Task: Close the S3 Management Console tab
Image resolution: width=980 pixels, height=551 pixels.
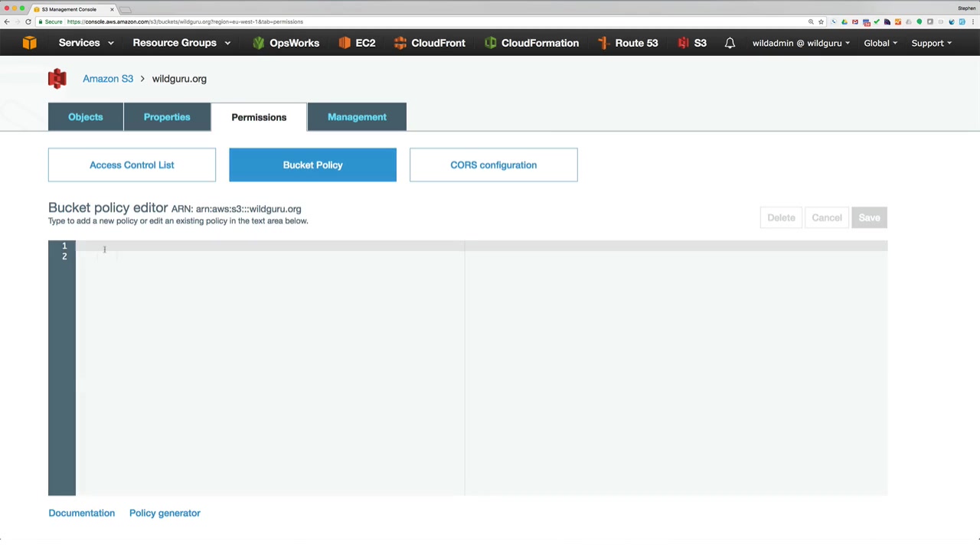Action: tap(112, 9)
